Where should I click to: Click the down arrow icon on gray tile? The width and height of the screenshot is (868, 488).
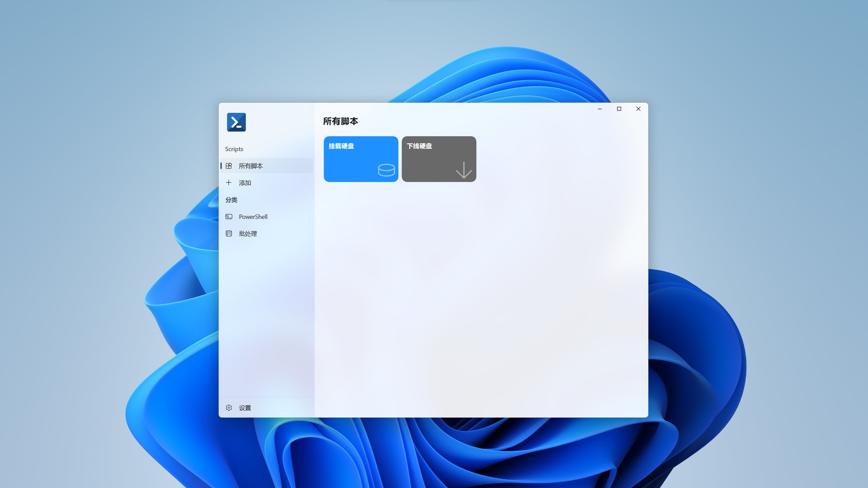(x=463, y=170)
